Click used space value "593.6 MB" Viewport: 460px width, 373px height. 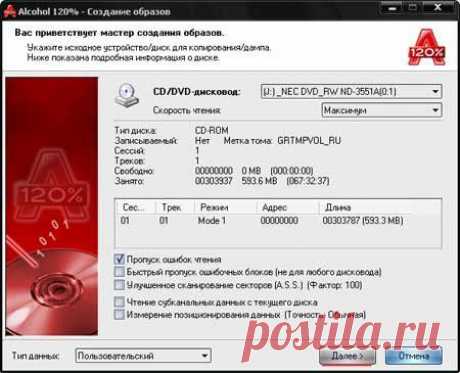click(x=259, y=181)
